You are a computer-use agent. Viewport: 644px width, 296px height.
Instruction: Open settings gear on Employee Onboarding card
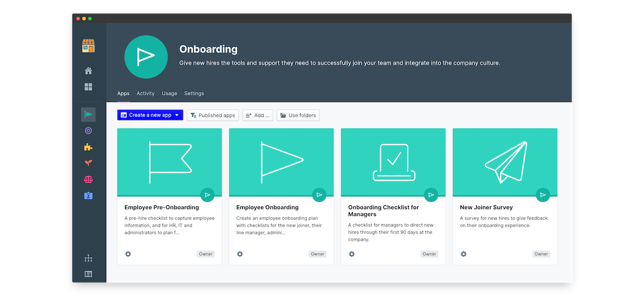click(240, 254)
